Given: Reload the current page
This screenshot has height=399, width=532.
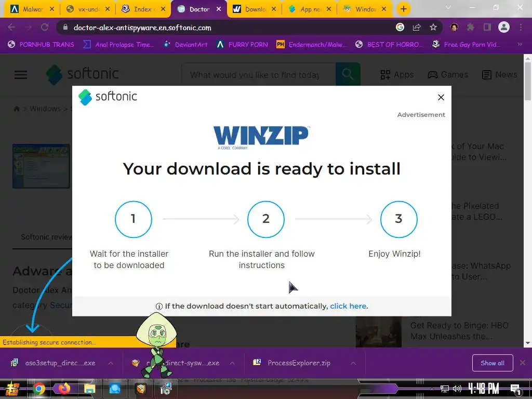Looking at the screenshot, I should [x=45, y=28].
